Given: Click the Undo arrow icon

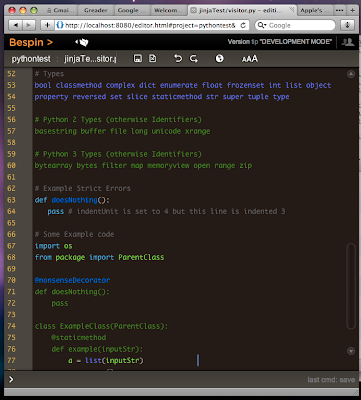Looking at the screenshot, I should (178, 59).
